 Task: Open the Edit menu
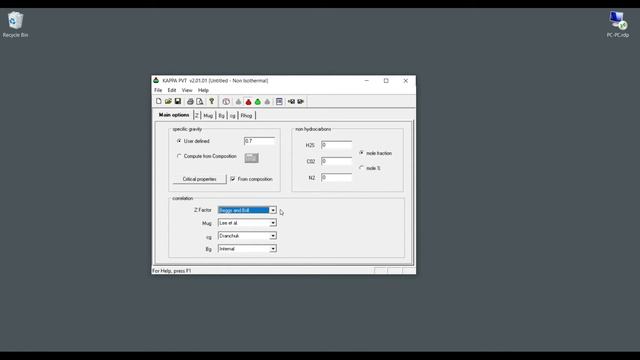[x=172, y=90]
